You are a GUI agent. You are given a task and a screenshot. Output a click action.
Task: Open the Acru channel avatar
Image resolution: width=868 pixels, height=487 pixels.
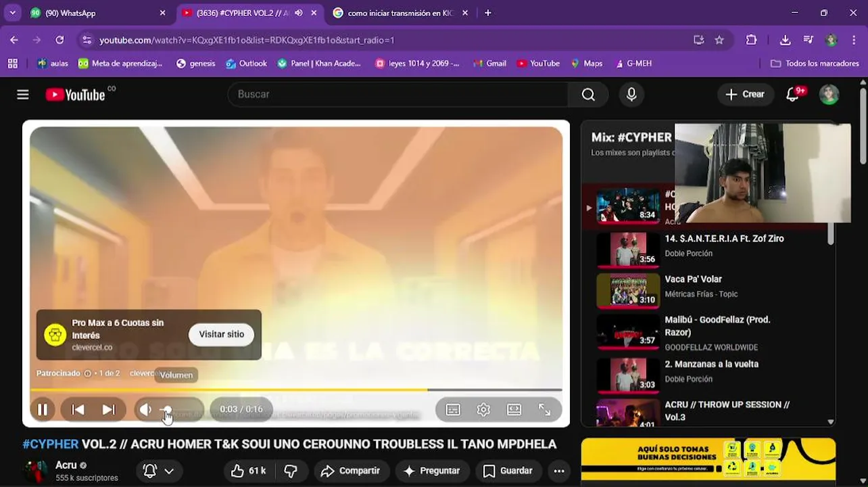point(34,471)
